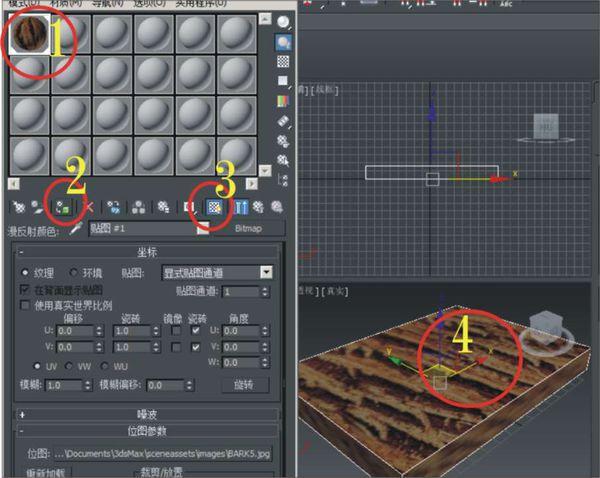Toggle the 在背面显示贴图 checkbox

click(x=25, y=289)
